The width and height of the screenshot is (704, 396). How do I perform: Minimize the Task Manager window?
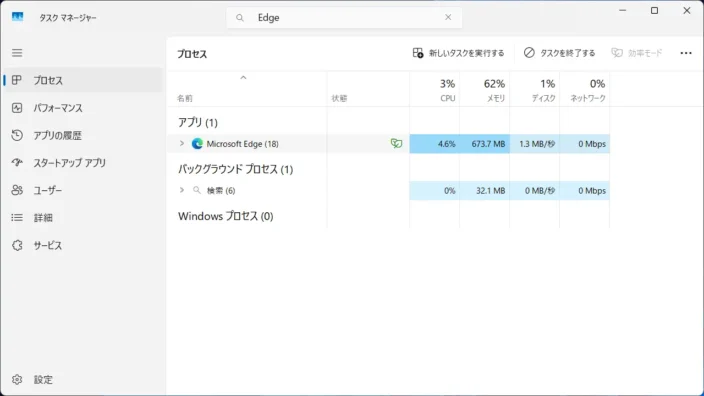(622, 10)
